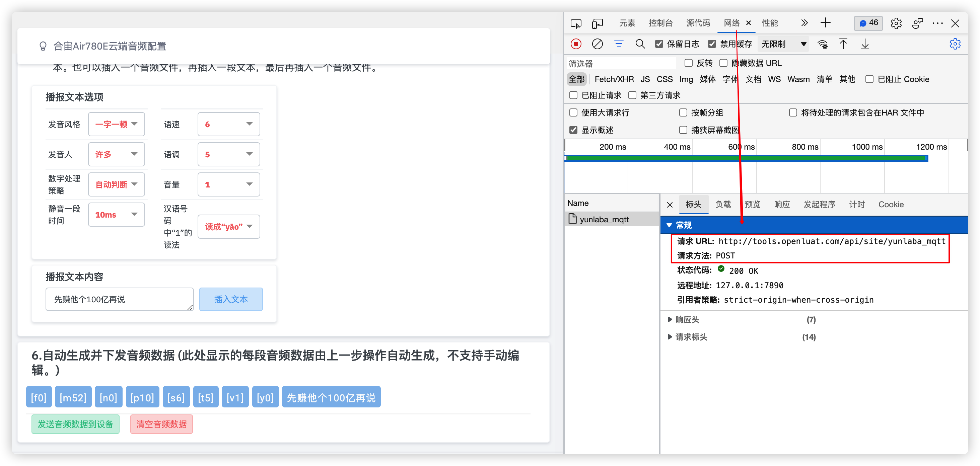
Task: Open the 负载 request tab
Action: coord(723,204)
